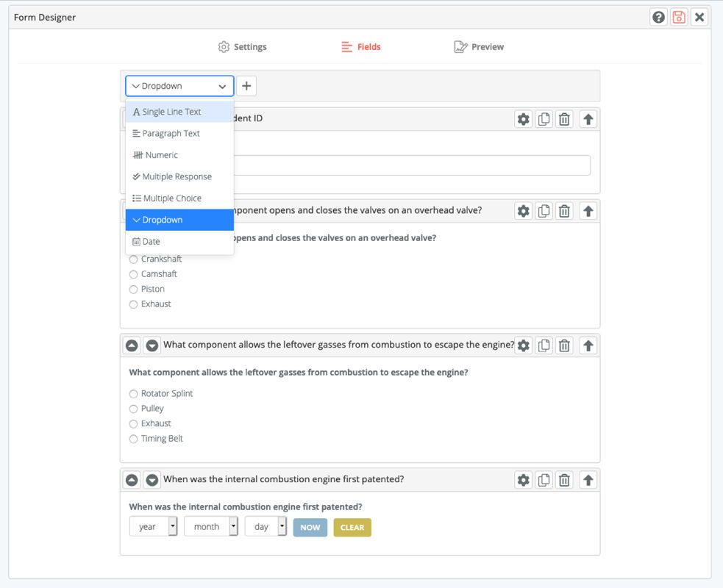Switch to the Settings tab

pos(242,47)
